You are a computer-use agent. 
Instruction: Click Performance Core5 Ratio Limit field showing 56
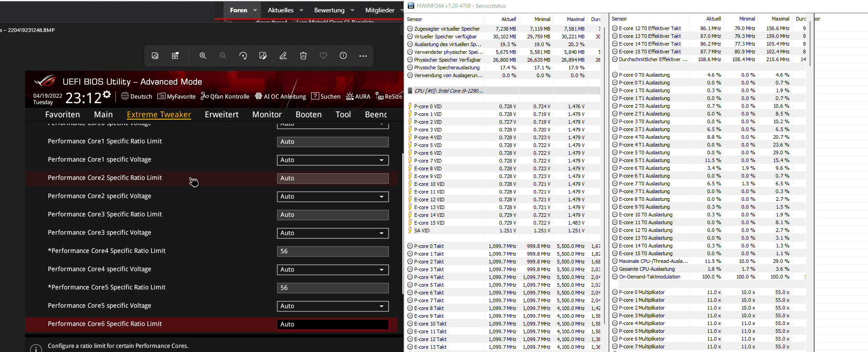[x=333, y=288]
